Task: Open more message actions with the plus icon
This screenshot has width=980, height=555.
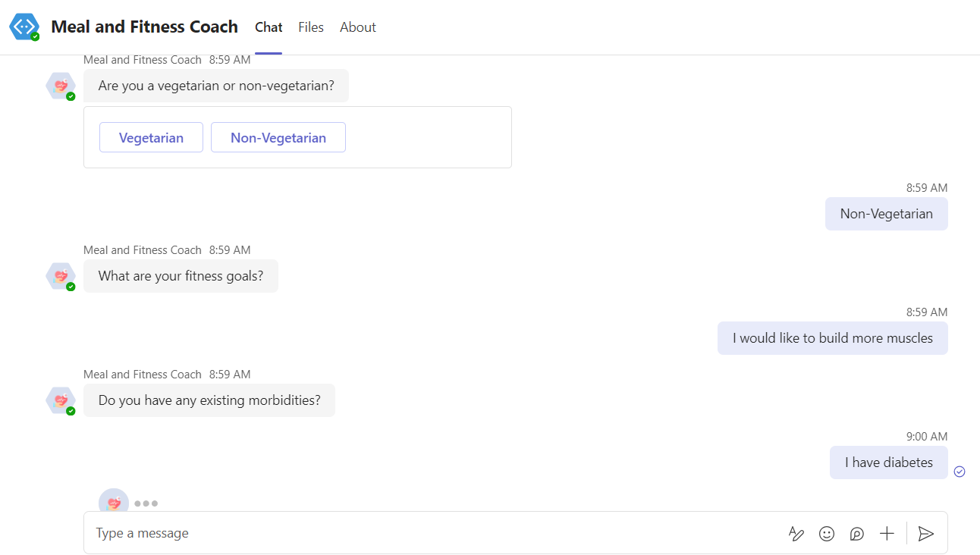Action: [887, 534]
